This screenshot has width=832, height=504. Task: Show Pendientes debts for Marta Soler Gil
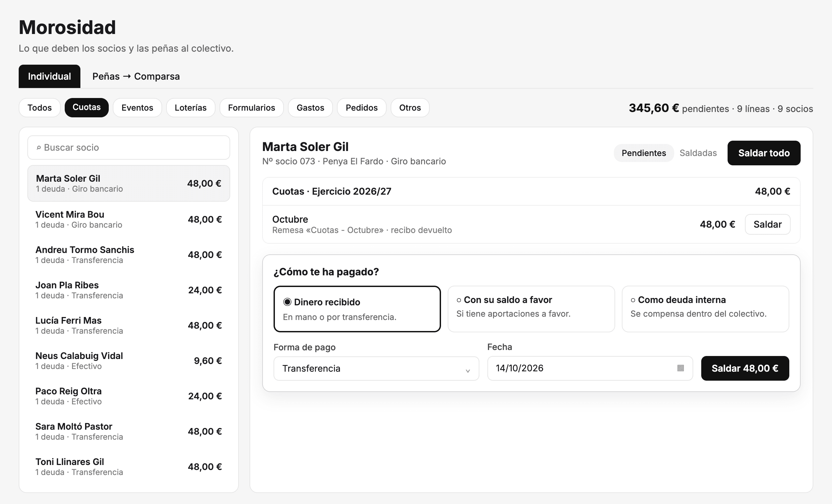[x=644, y=153]
